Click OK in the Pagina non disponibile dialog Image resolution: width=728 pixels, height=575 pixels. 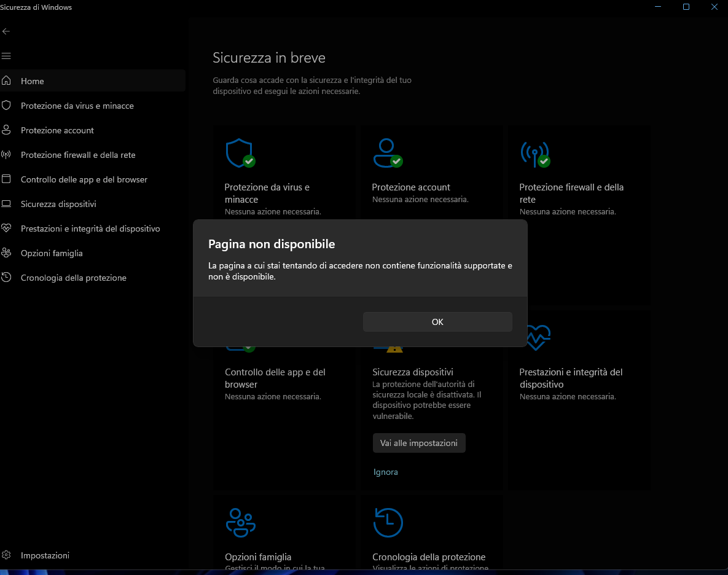point(437,322)
